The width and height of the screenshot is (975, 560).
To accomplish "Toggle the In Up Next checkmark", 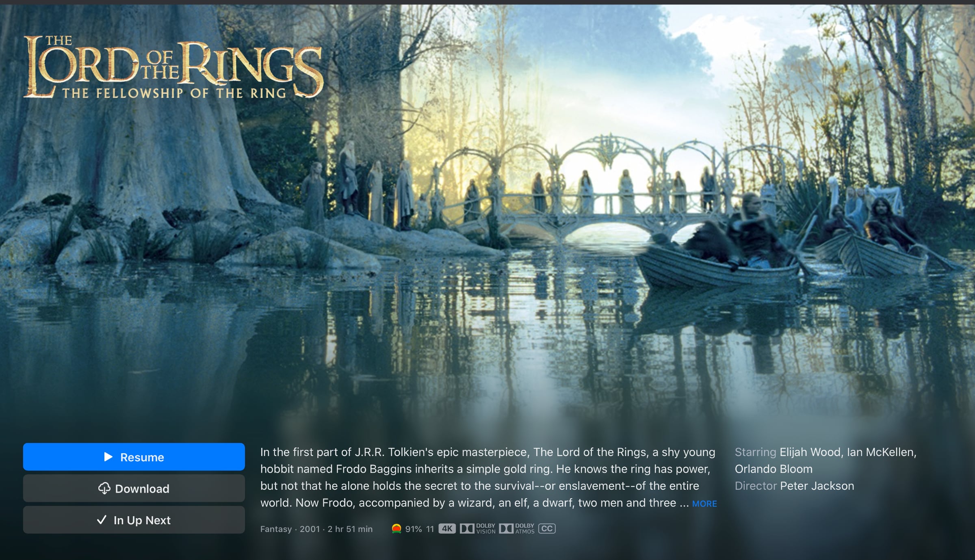I will (102, 520).
